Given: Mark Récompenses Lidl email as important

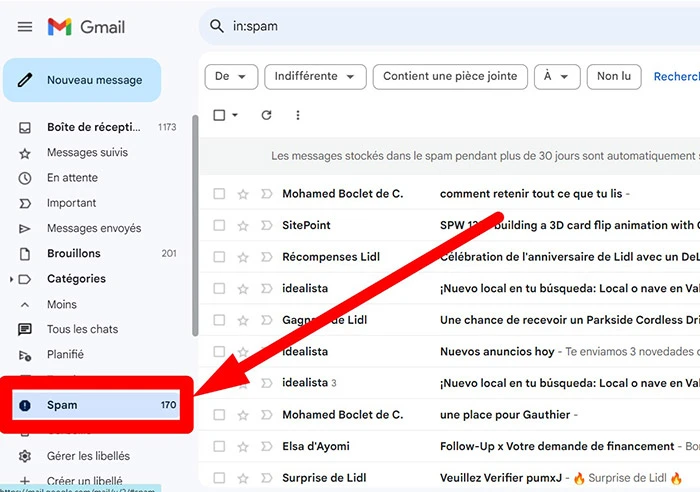Looking at the screenshot, I should tap(267, 257).
